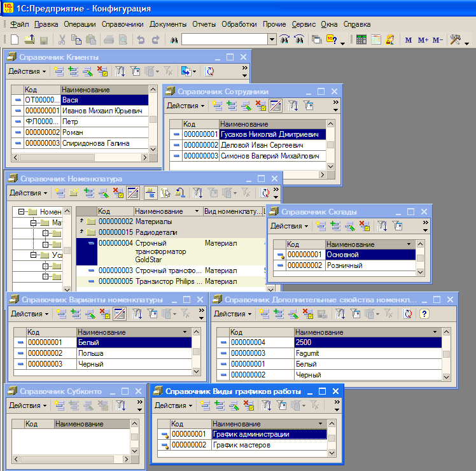Click the calculator icon in main toolbar

tap(361, 39)
